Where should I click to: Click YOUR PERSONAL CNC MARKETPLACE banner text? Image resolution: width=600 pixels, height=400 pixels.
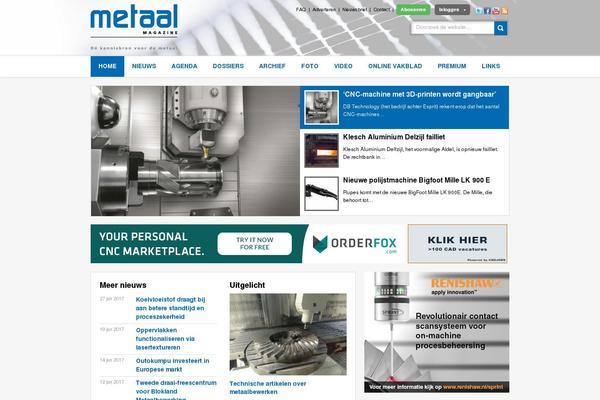click(152, 244)
